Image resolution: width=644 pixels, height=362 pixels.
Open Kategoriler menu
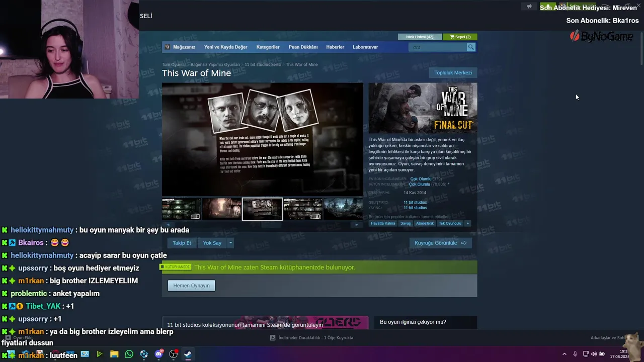(268, 47)
